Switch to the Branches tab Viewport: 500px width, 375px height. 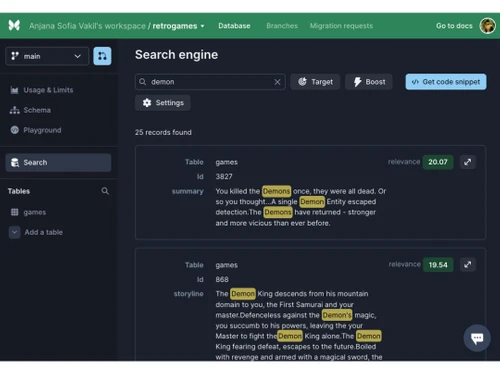(x=282, y=26)
